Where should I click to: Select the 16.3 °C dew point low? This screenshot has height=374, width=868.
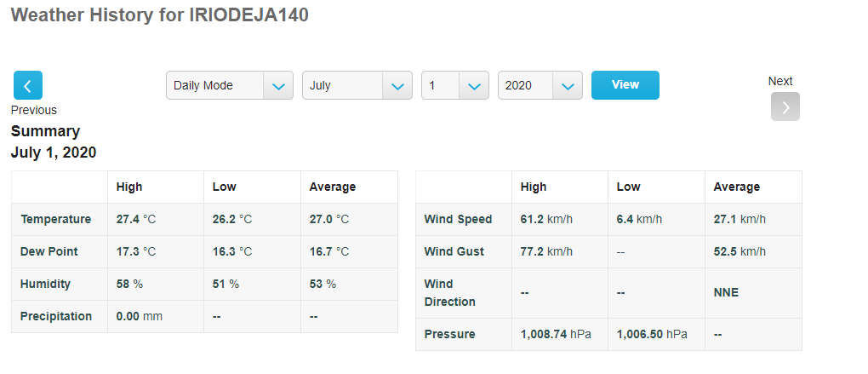[232, 251]
